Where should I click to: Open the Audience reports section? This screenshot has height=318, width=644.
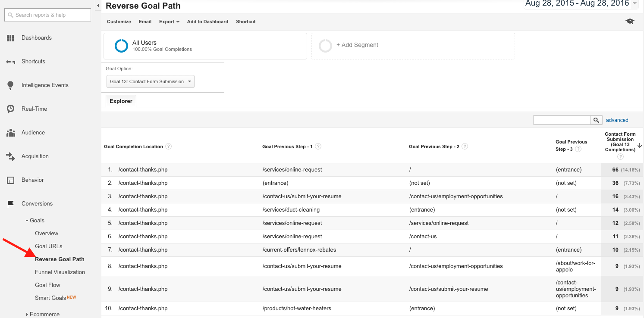pyautogui.click(x=11, y=132)
